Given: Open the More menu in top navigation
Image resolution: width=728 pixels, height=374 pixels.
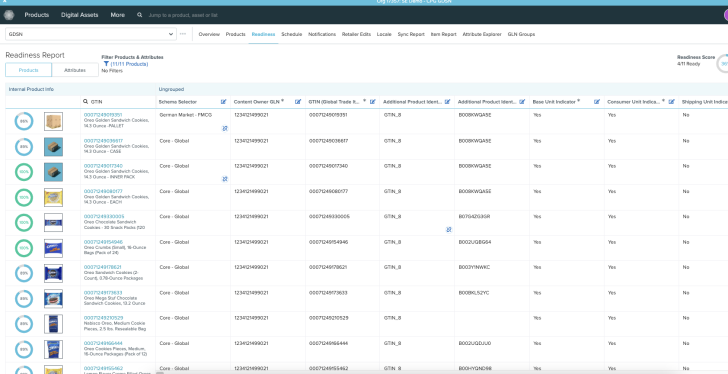Looking at the screenshot, I should click(x=117, y=15).
